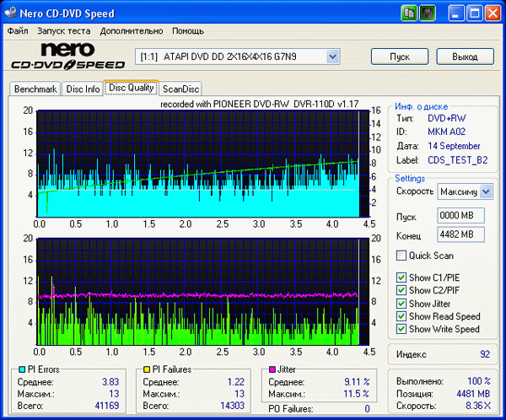Image resolution: width=506 pixels, height=420 pixels.
Task: Click the cyan PI Errors color swatch
Action: pos(22,369)
